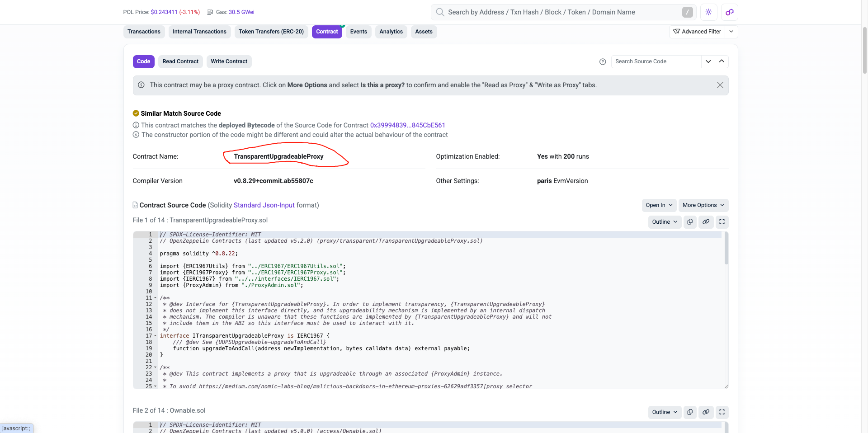The image size is (868, 433).
Task: Click the Polygon network logo icon
Action: point(730,12)
